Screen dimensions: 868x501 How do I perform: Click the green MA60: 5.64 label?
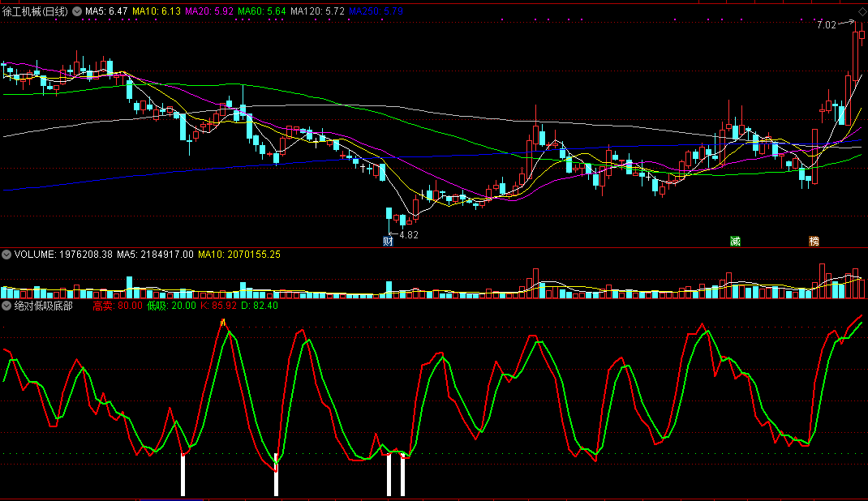pos(262,11)
